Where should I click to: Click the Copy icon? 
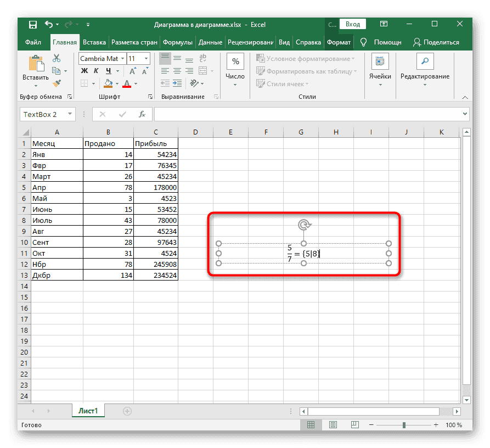click(x=57, y=71)
